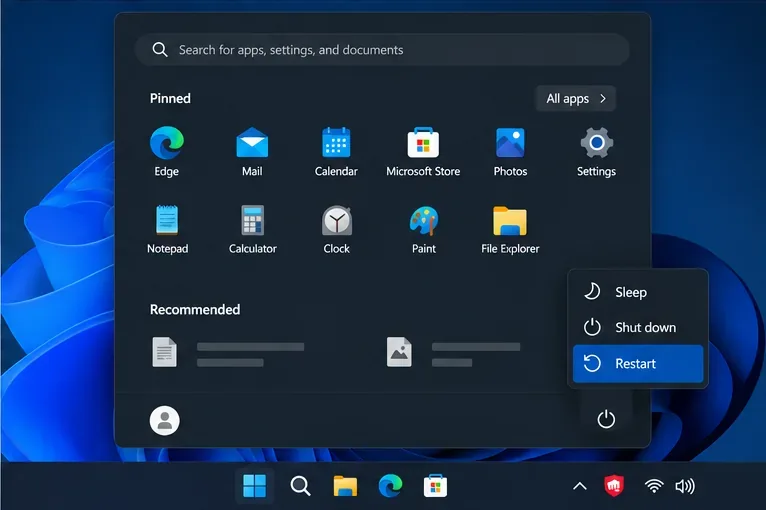
Task: Open the Wi-Fi network tray icon
Action: click(x=654, y=486)
